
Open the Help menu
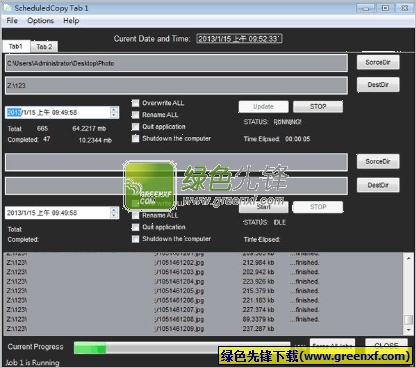click(71, 21)
